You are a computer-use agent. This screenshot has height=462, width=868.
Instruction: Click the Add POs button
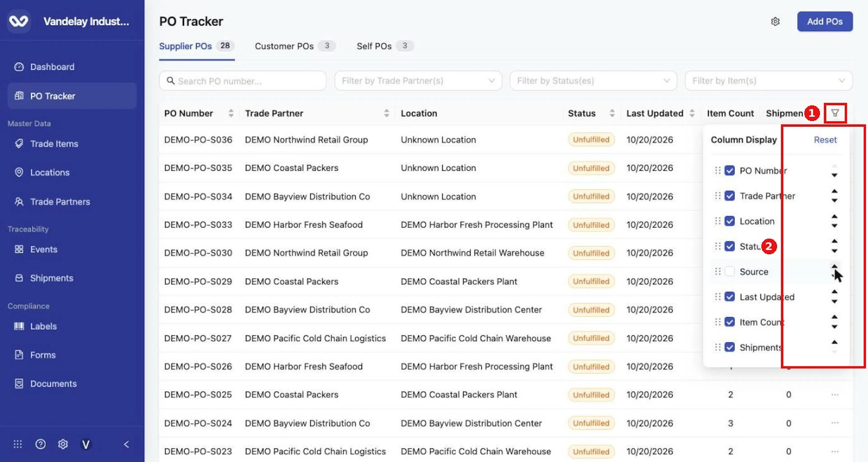[x=825, y=21]
